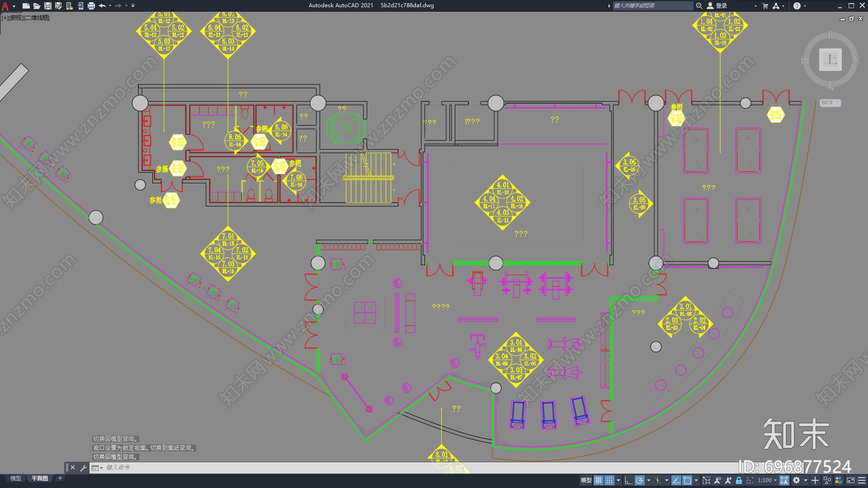Save to Web & Mobile icon
The height and width of the screenshot is (488, 868).
tap(80, 6)
